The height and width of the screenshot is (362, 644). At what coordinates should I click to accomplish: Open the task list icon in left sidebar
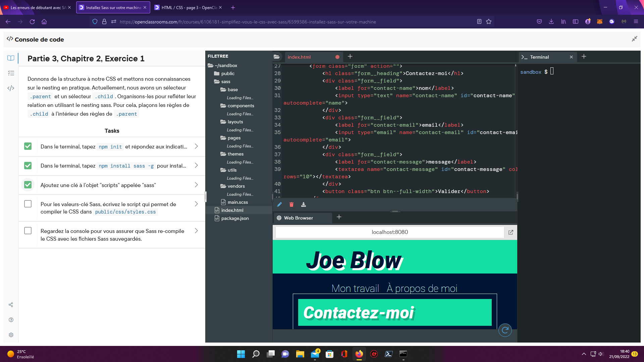tap(11, 73)
